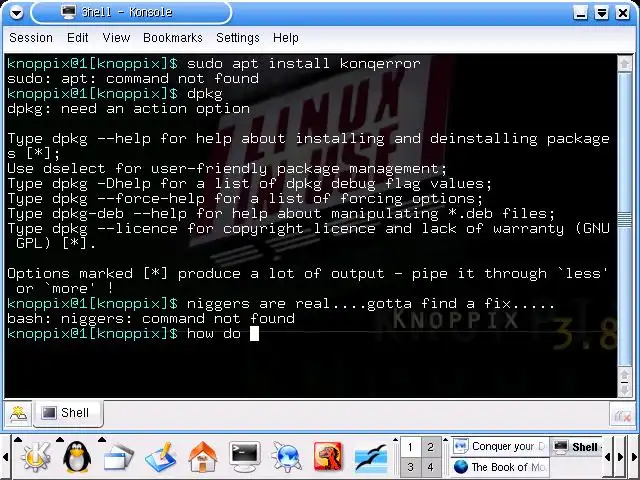This screenshot has width=640, height=480.
Task: Hide panel using left edge arrow
Action: [5, 457]
